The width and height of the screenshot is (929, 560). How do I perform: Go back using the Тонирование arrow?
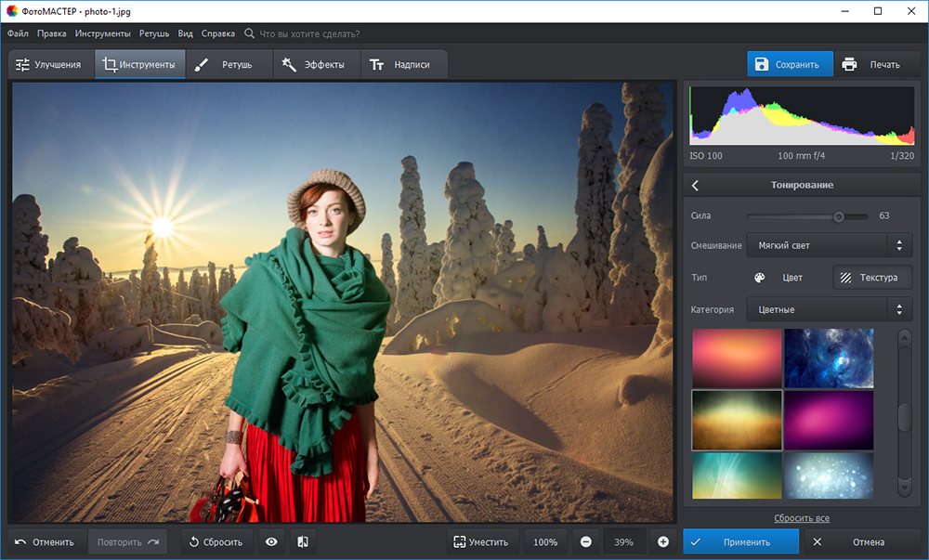pyautogui.click(x=695, y=185)
